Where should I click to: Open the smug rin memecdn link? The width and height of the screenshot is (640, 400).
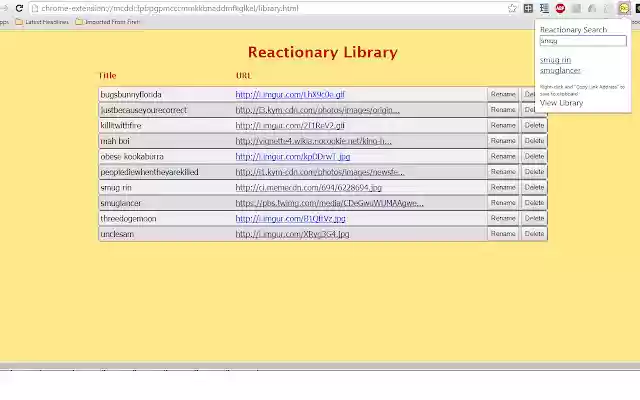pyautogui.click(x=309, y=188)
